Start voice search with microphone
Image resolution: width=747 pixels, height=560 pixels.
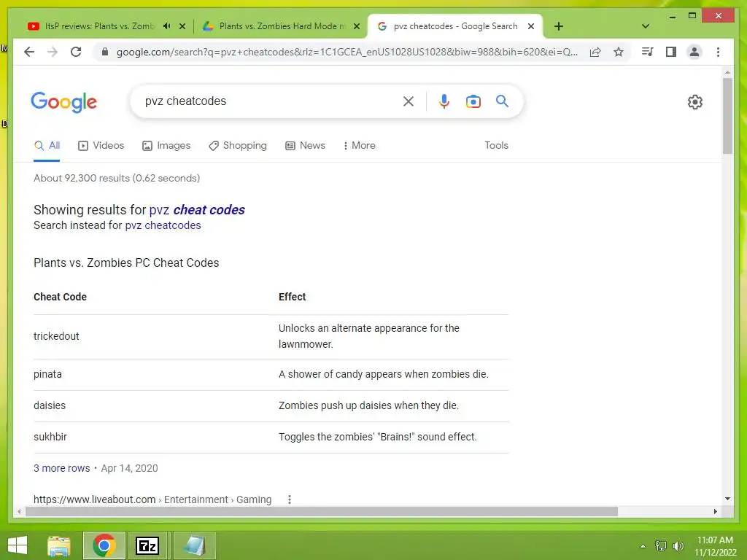tap(444, 101)
